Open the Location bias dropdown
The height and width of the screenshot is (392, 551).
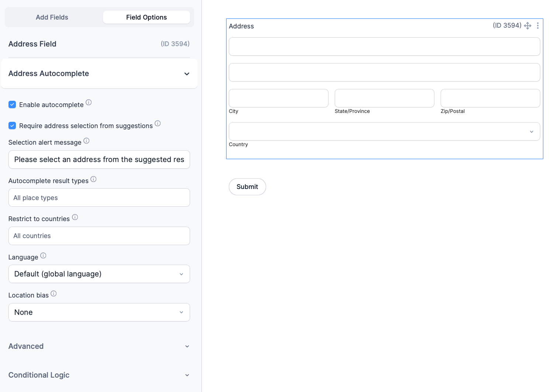point(99,312)
